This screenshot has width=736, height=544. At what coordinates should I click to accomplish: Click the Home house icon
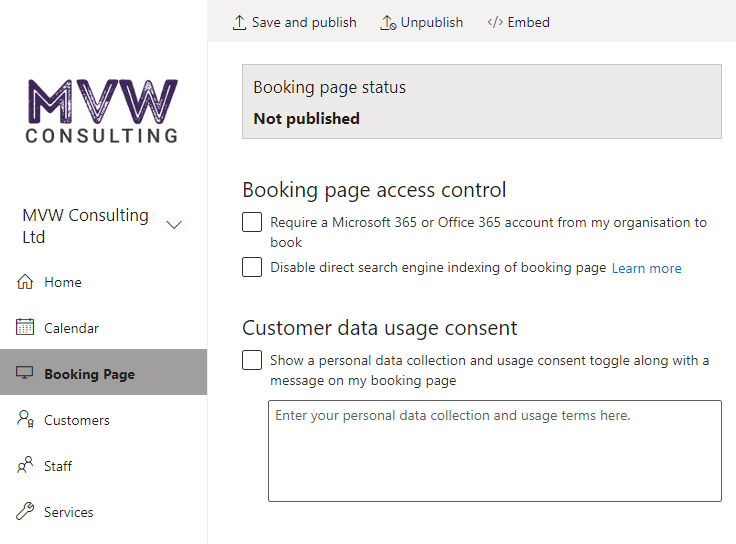25,282
